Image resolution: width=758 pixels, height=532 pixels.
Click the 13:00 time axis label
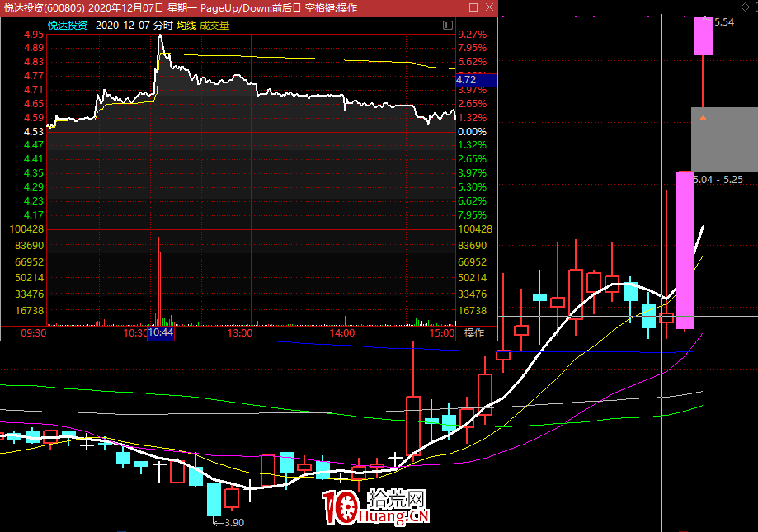point(240,333)
